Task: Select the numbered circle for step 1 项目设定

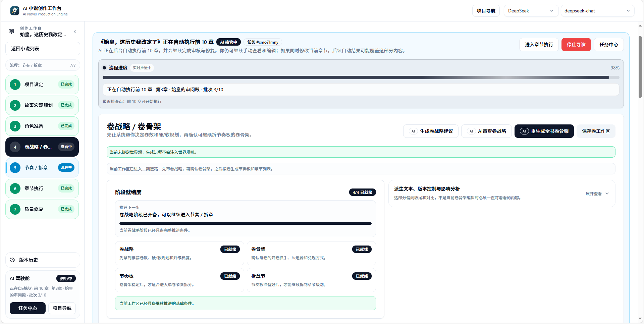Action: [15, 85]
